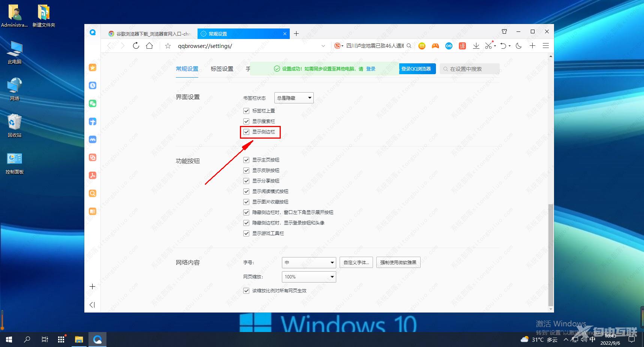The height and width of the screenshot is (347, 644).
Task: Go to the home page via the house icon
Action: pyautogui.click(x=150, y=46)
